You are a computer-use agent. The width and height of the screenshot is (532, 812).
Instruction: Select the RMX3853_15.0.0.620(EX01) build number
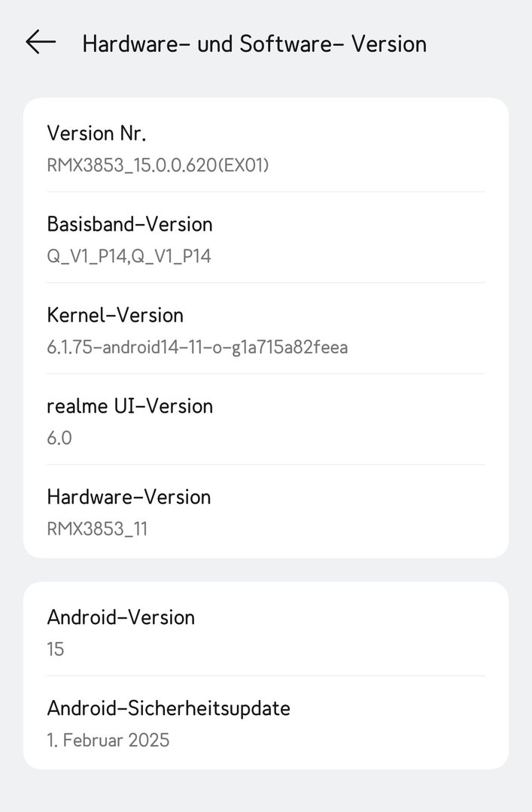(157, 165)
